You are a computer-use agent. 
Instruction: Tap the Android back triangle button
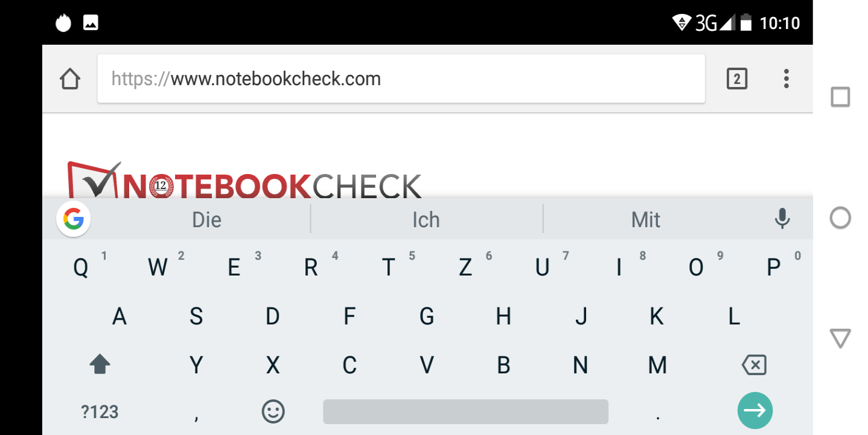(x=840, y=338)
